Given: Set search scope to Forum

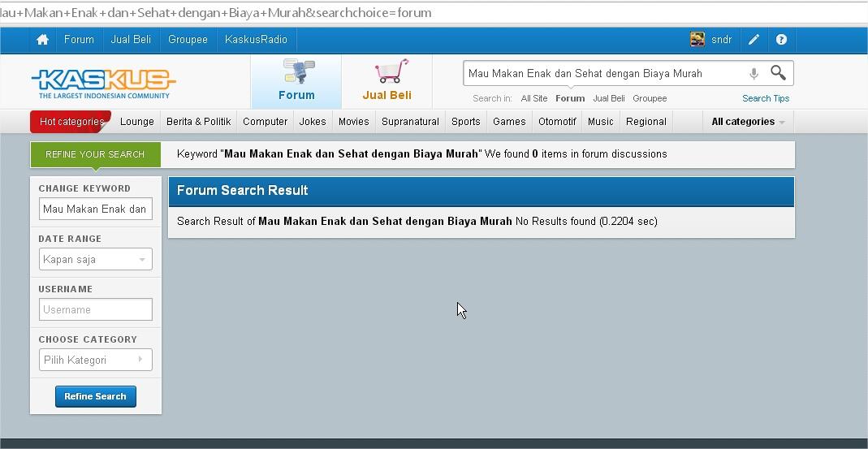Looking at the screenshot, I should pos(570,98).
